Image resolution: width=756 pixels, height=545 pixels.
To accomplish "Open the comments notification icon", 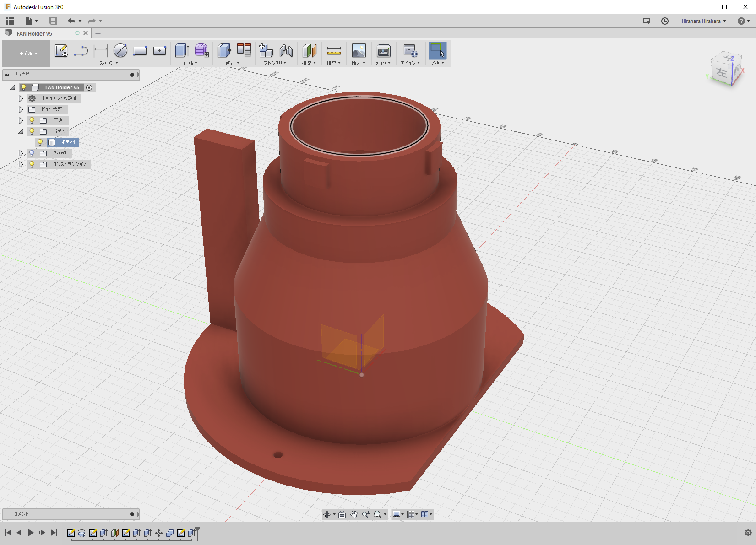I will [647, 21].
